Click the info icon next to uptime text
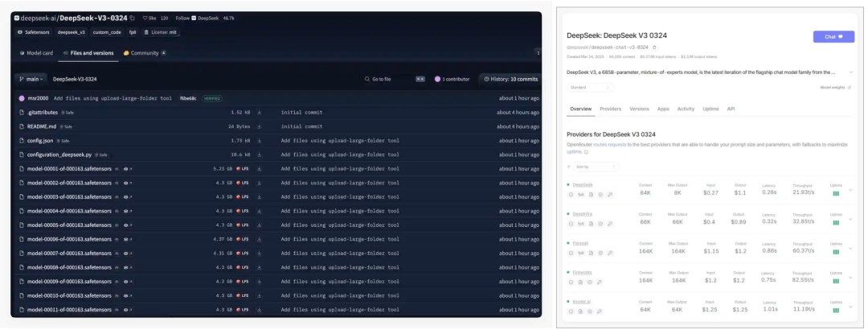 tap(586, 151)
